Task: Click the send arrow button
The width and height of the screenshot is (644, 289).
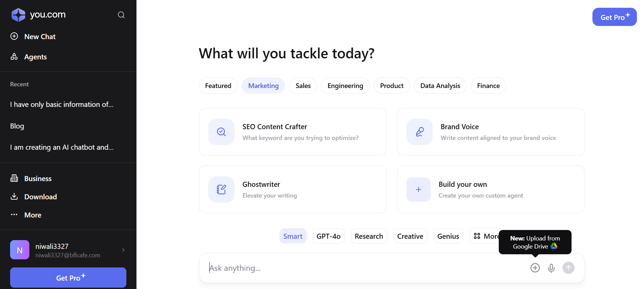Action: click(569, 268)
